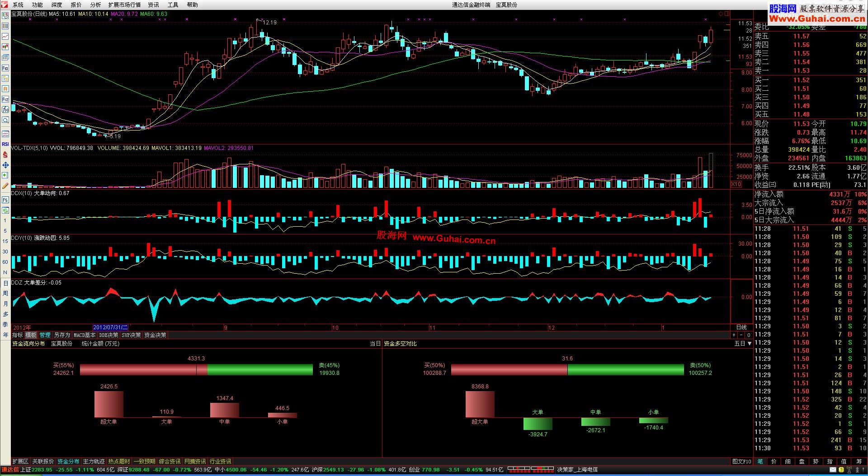
Task: Select the 年 yearly period
Action: [x=5, y=335]
